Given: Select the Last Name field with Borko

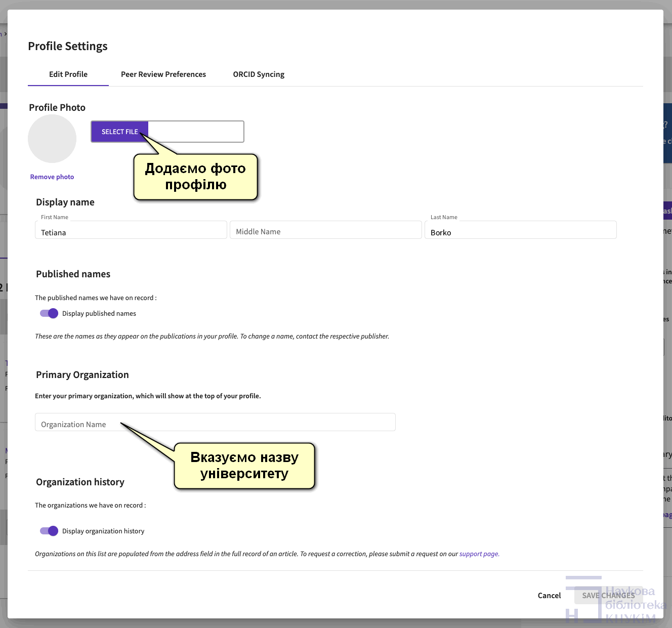Looking at the screenshot, I should coord(520,232).
